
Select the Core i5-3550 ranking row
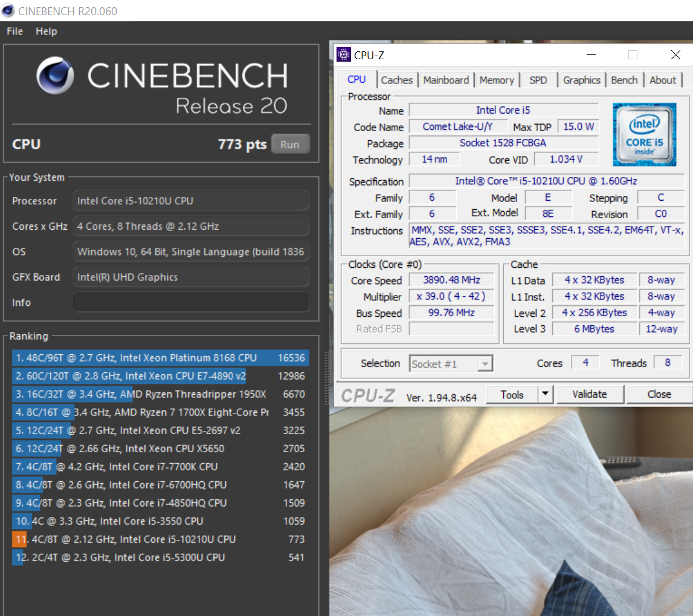tap(160, 521)
